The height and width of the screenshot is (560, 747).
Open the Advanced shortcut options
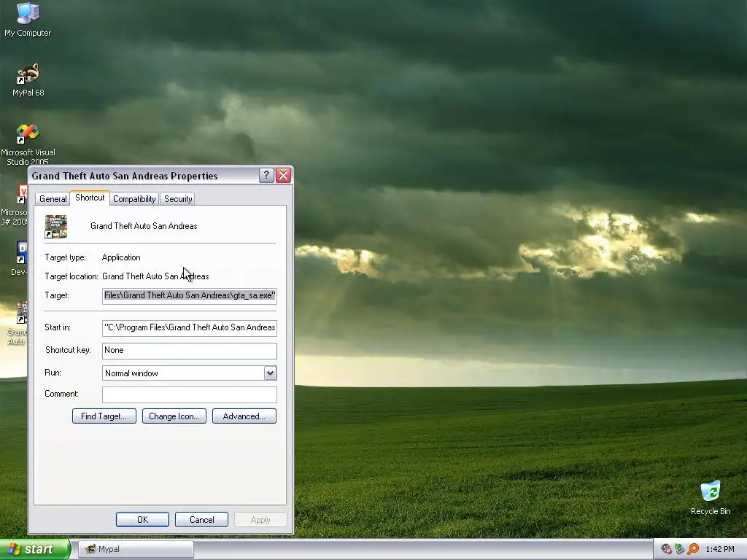click(x=244, y=416)
